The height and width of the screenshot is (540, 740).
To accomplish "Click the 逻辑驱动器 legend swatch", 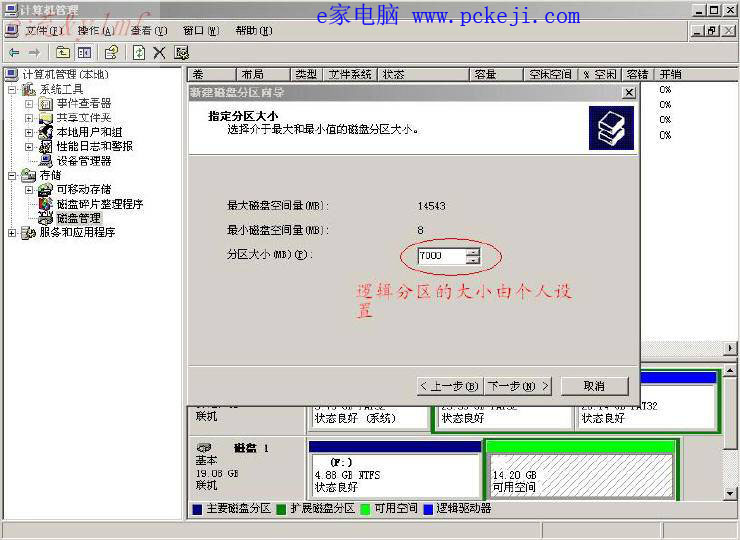I will 428,509.
